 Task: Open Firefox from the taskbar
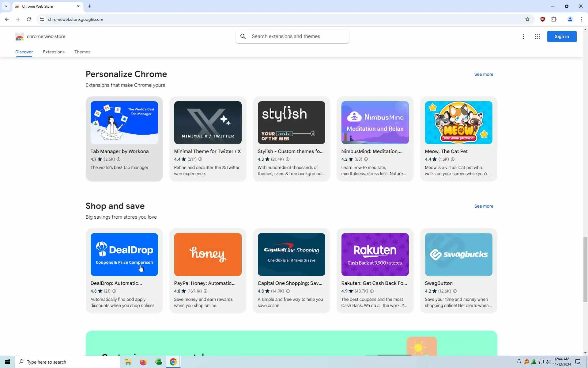pyautogui.click(x=143, y=362)
